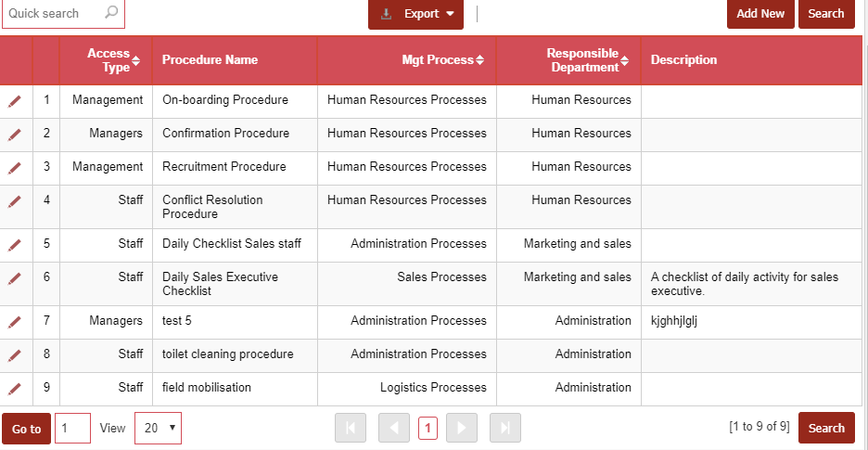The image size is (868, 450).
Task: Click the Add New button
Action: pos(759,14)
